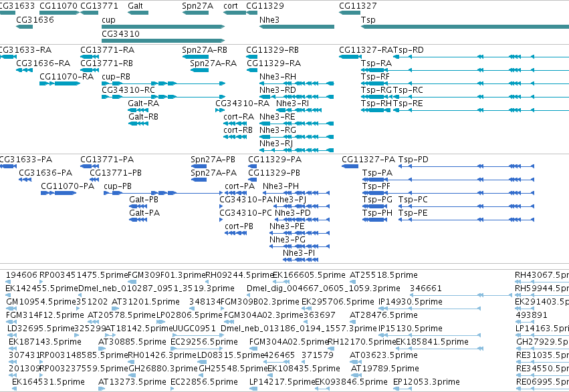Open EST EK185841.5prime label
The image size is (569, 392).
pyautogui.click(x=432, y=342)
